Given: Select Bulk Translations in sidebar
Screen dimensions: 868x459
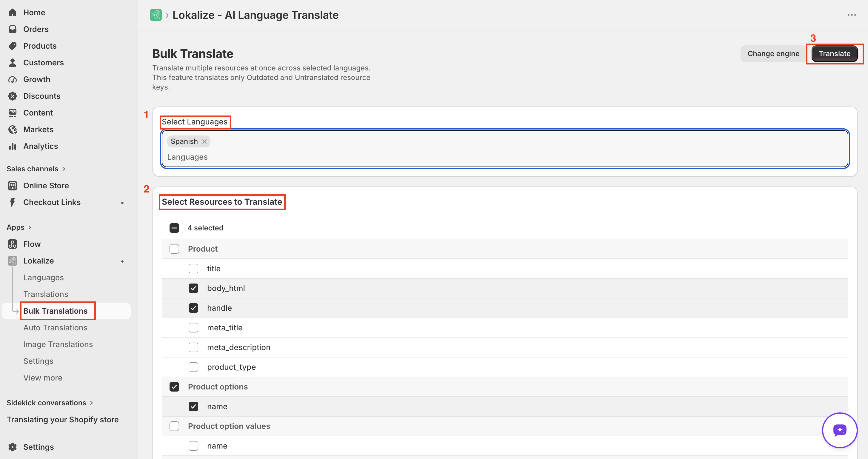Looking at the screenshot, I should (x=55, y=311).
